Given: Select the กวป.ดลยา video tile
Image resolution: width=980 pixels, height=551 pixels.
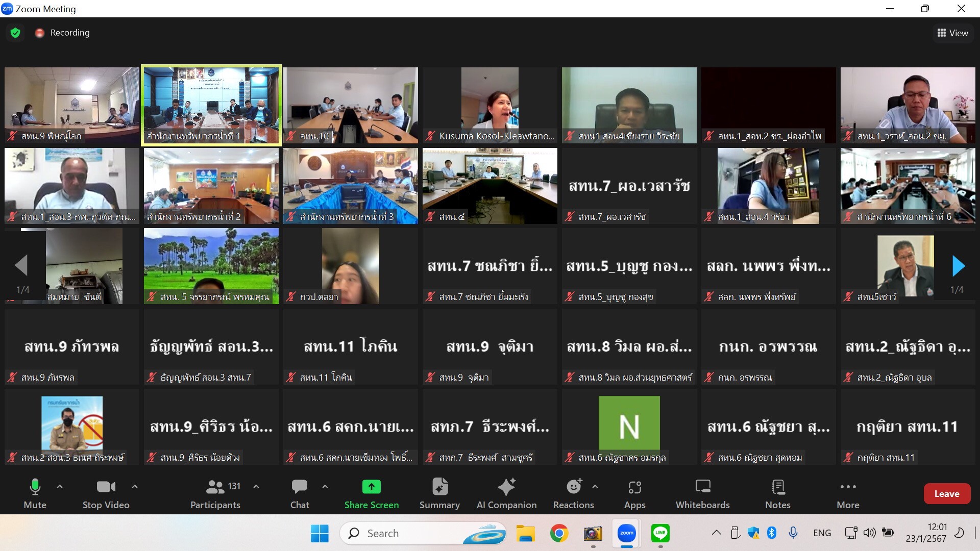Looking at the screenshot, I should pyautogui.click(x=351, y=266).
